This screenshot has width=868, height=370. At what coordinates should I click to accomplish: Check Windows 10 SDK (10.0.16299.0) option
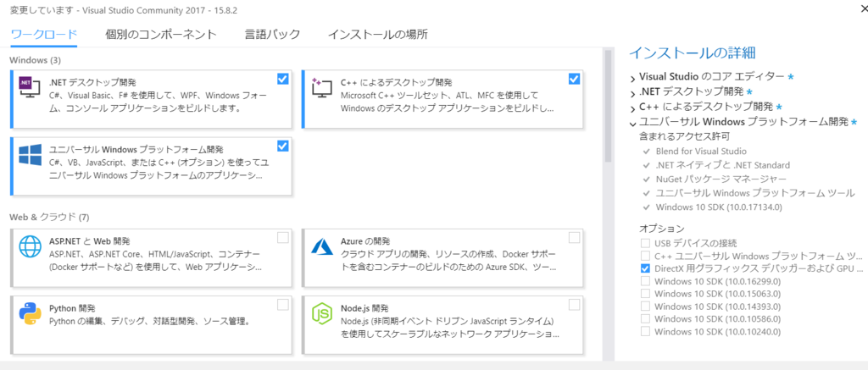(645, 281)
